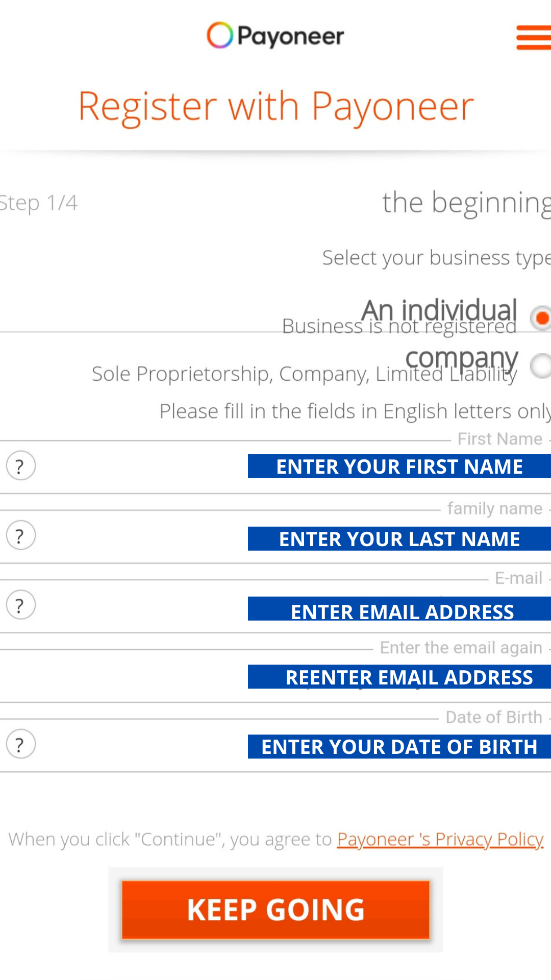Click the family name help icon
Screen dimensions: 551x980
click(x=20, y=535)
